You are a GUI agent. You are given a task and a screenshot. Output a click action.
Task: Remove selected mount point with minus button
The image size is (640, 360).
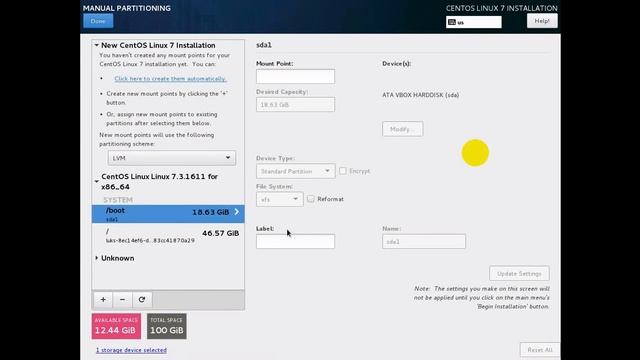point(122,300)
